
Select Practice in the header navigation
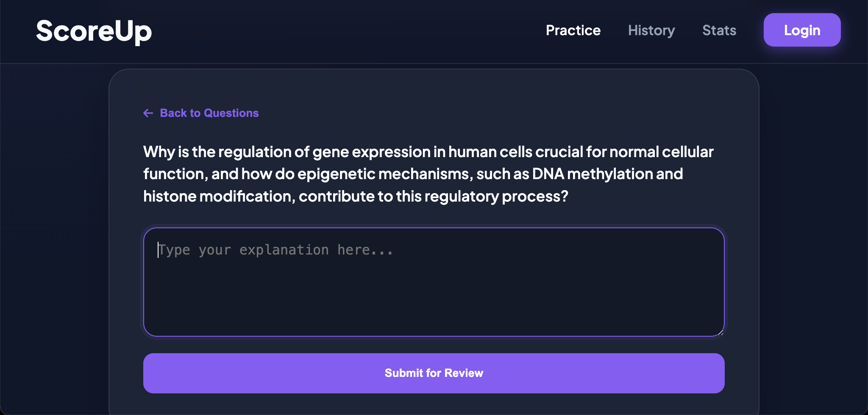pyautogui.click(x=573, y=30)
